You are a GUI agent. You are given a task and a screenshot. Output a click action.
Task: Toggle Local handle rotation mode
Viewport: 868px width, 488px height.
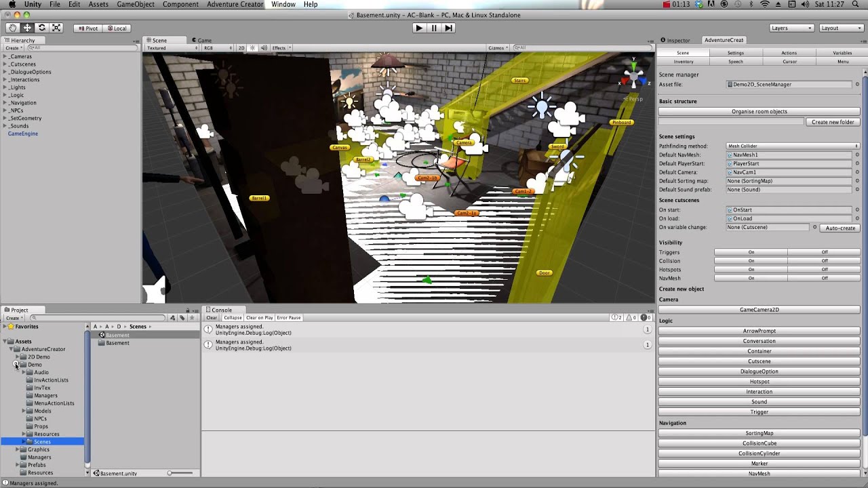coord(117,28)
